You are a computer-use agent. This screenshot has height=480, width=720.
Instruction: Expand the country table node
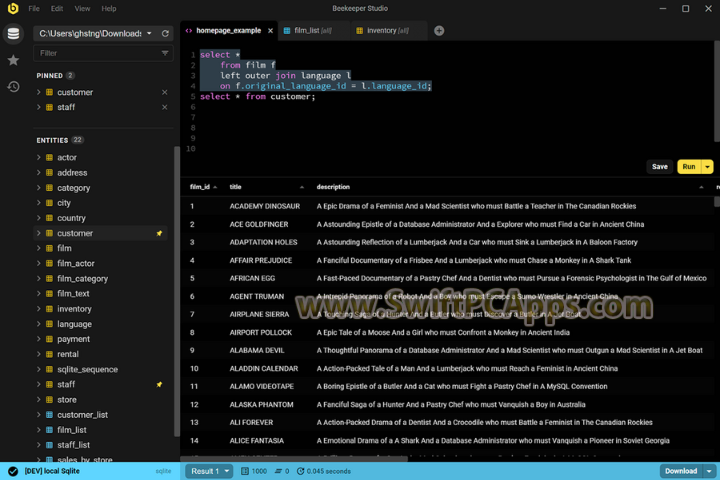click(x=39, y=218)
